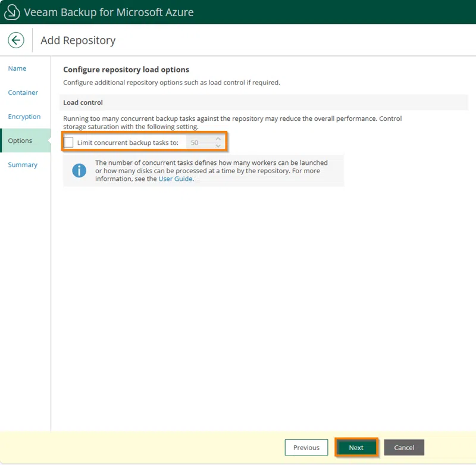Enable the limit concurrent backup tasks checkbox
476x465 pixels.
click(x=69, y=143)
